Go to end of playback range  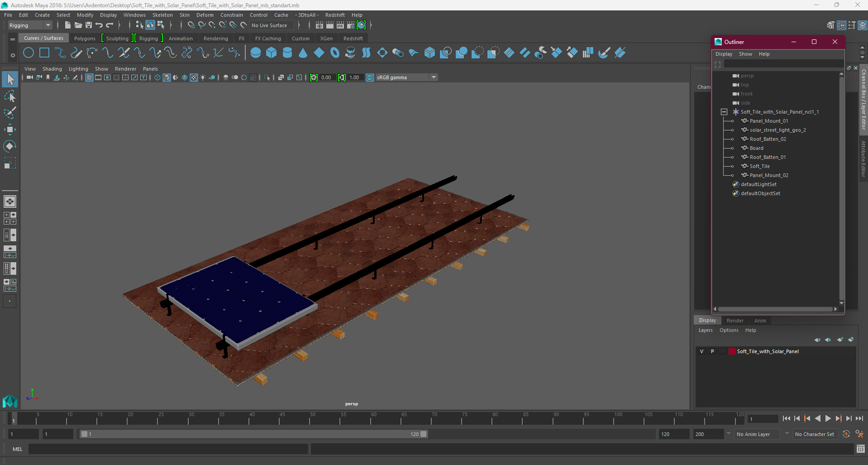(x=859, y=419)
